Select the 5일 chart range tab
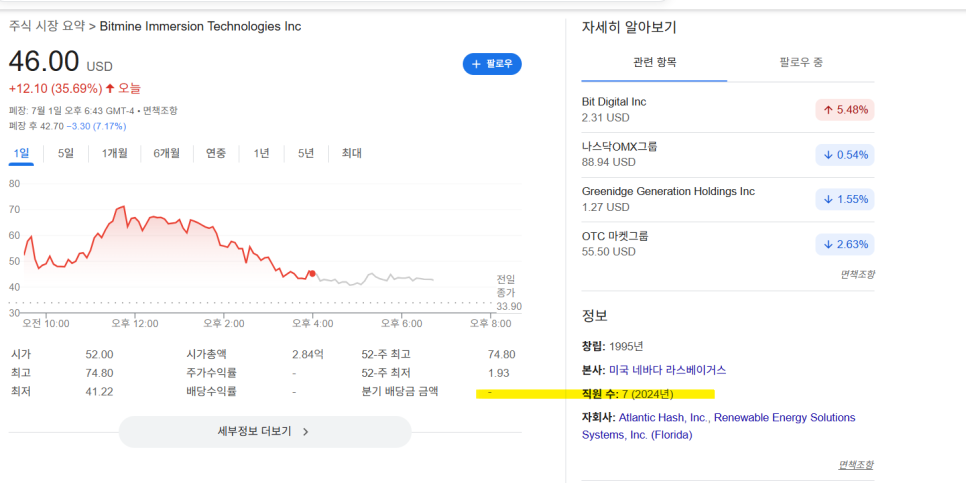 point(65,153)
